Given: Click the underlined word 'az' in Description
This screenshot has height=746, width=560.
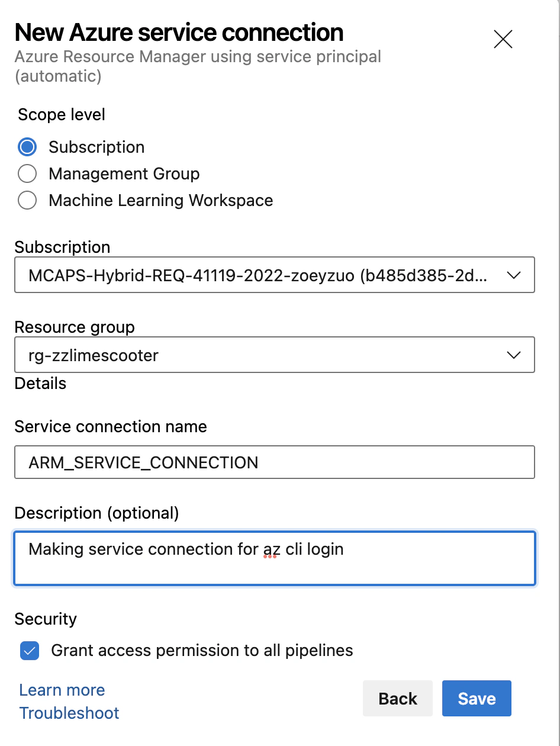Looking at the screenshot, I should point(271,549).
